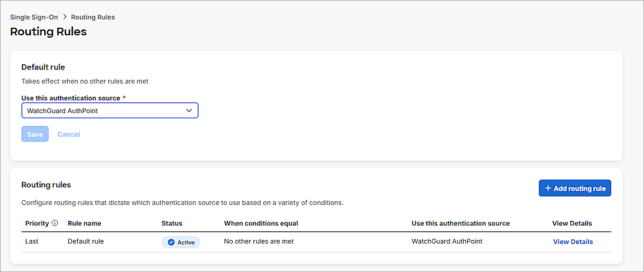The width and height of the screenshot is (644, 272).
Task: Open View Details for Default rule
Action: (x=573, y=241)
